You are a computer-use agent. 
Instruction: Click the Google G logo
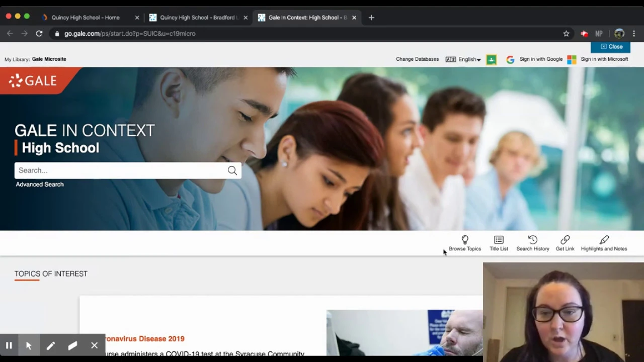(510, 59)
